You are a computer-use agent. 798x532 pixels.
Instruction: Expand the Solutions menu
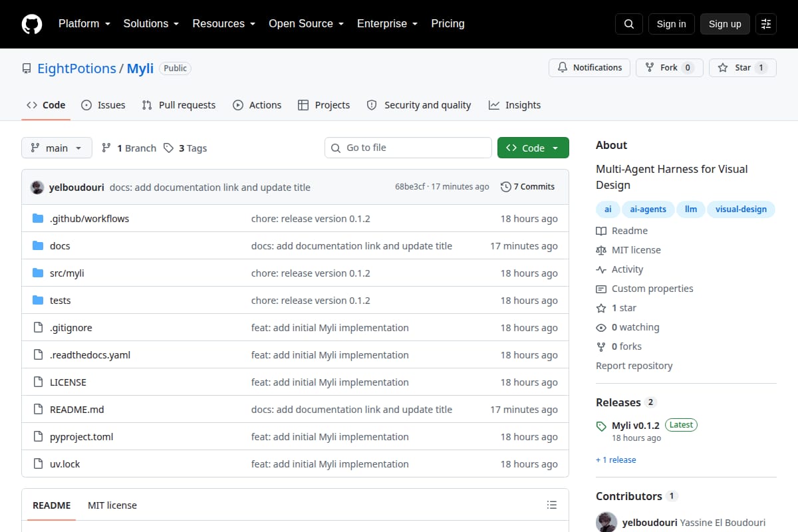151,23
